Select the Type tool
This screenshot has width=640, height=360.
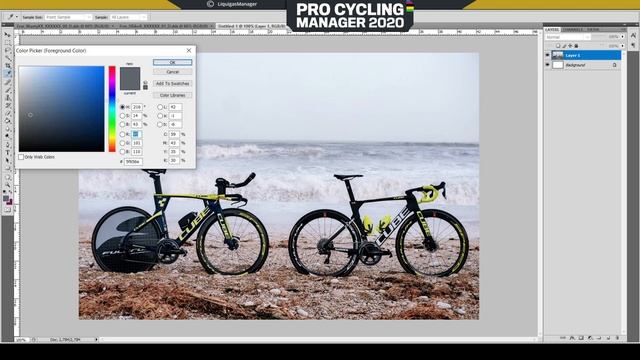(7, 153)
